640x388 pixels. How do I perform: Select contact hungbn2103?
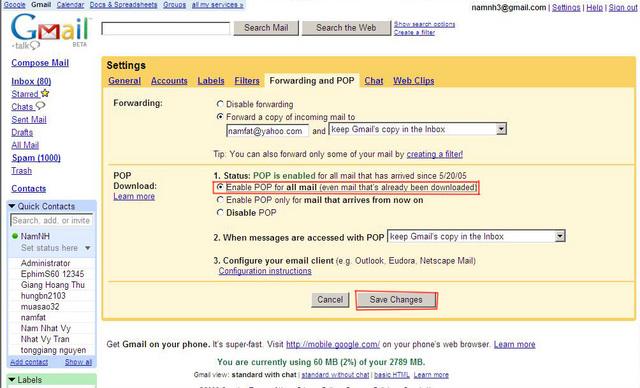coord(43,295)
